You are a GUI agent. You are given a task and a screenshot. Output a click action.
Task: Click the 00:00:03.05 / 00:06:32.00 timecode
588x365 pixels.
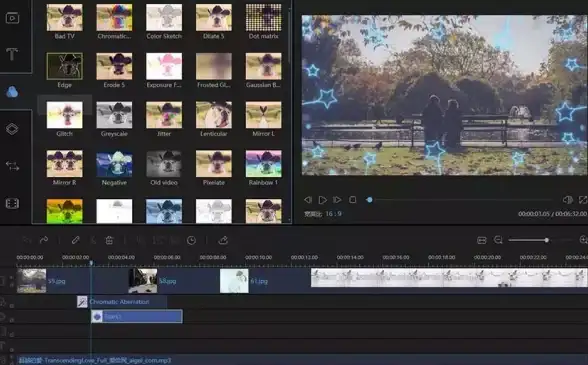point(552,214)
